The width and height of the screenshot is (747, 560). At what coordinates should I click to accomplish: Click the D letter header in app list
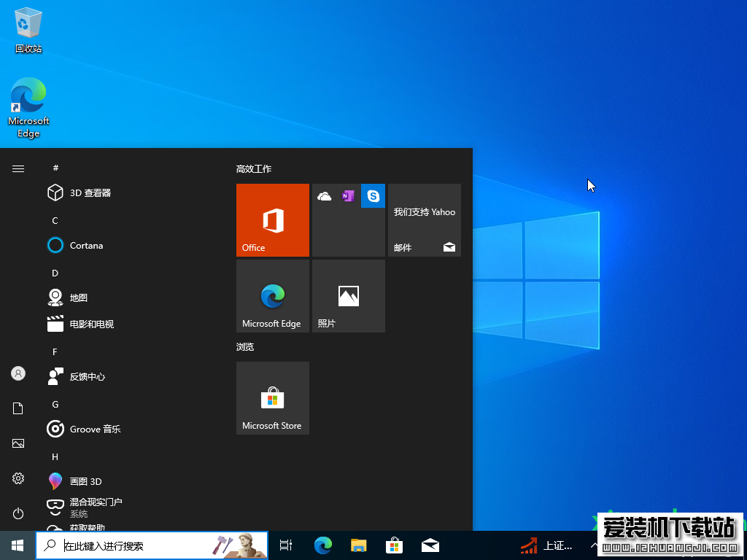click(x=55, y=273)
